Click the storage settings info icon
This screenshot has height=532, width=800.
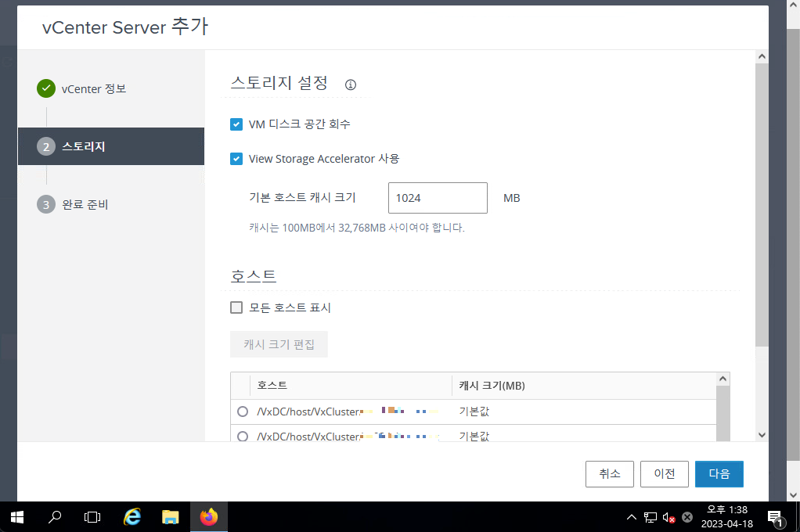click(x=351, y=84)
